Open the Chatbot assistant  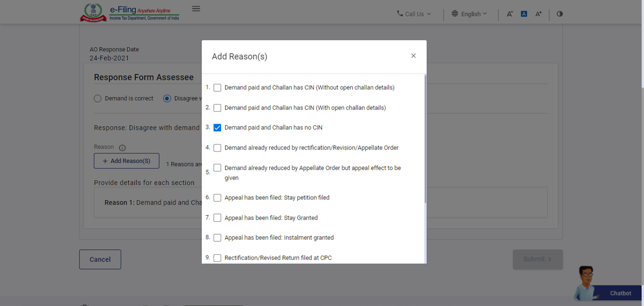pos(608,285)
